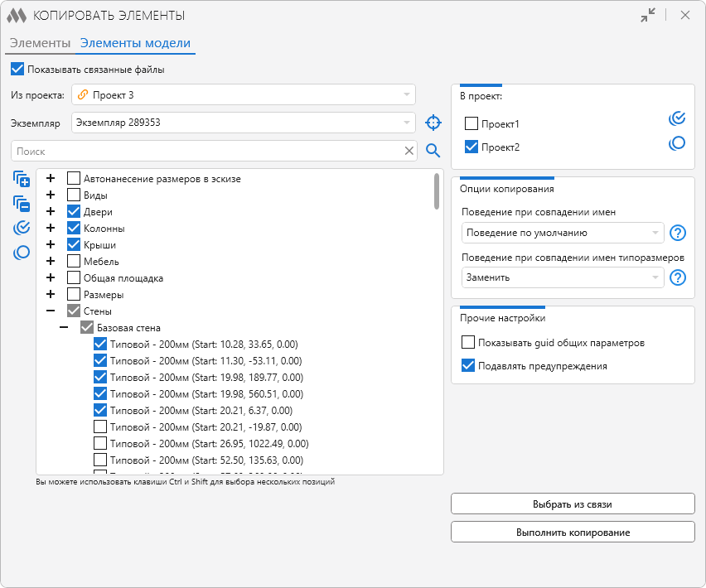This screenshot has height=588, width=706.
Task: Click the collapse all tree nodes icon
Action: point(22,204)
